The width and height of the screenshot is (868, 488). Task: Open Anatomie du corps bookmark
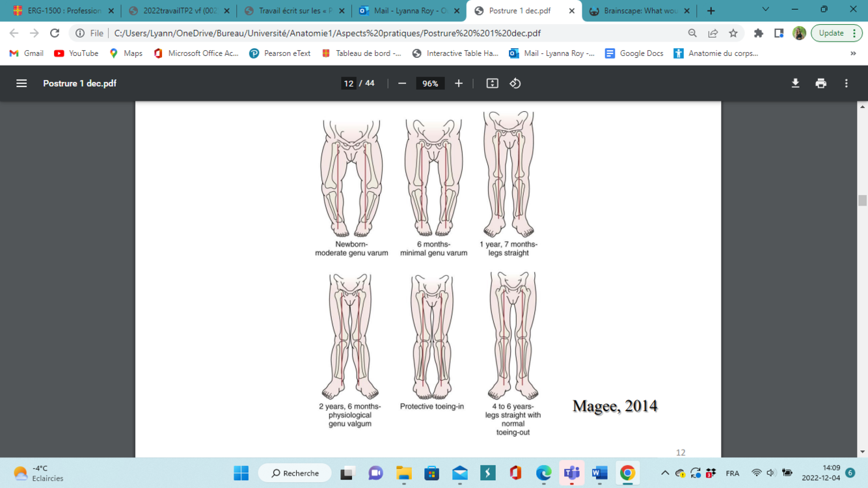click(716, 53)
